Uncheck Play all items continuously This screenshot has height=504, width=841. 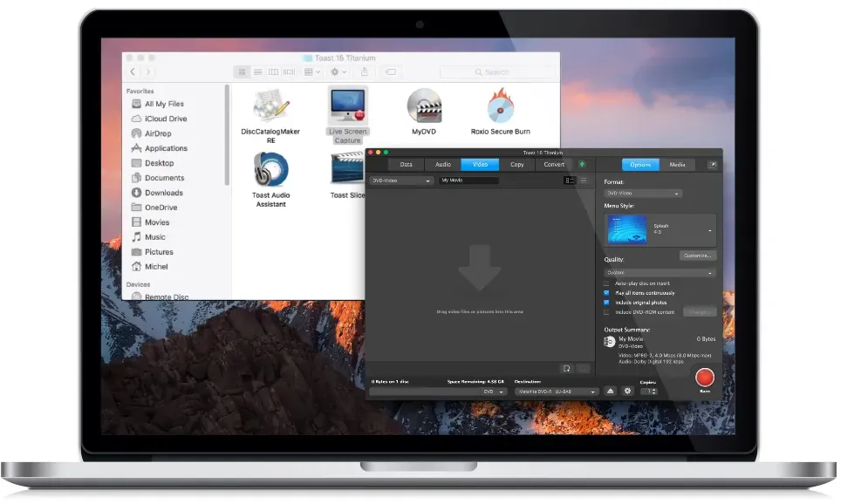pos(606,293)
